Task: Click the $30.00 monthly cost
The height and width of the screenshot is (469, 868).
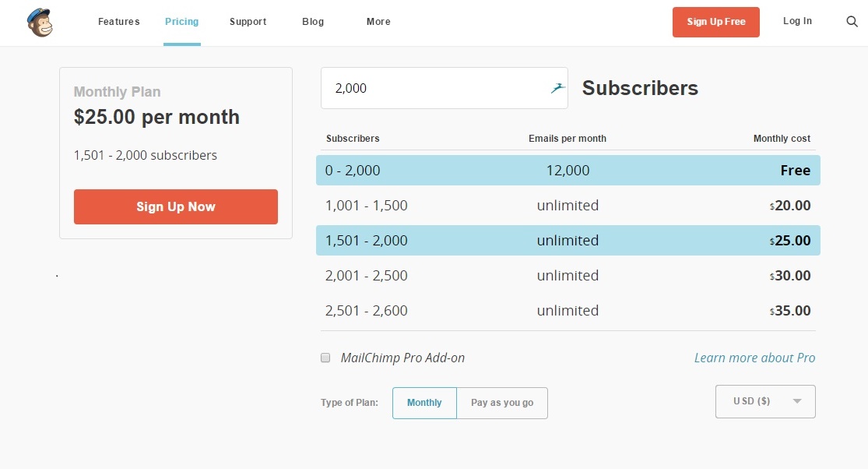Action: tap(790, 275)
